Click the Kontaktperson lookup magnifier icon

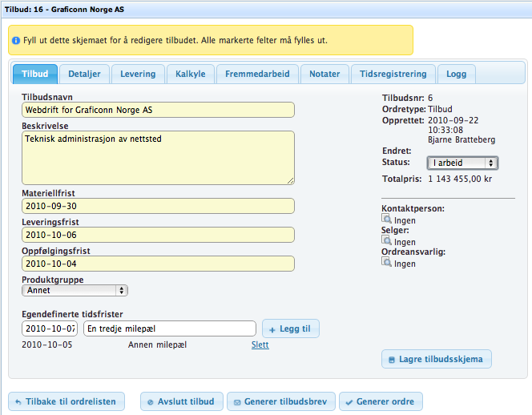click(387, 219)
